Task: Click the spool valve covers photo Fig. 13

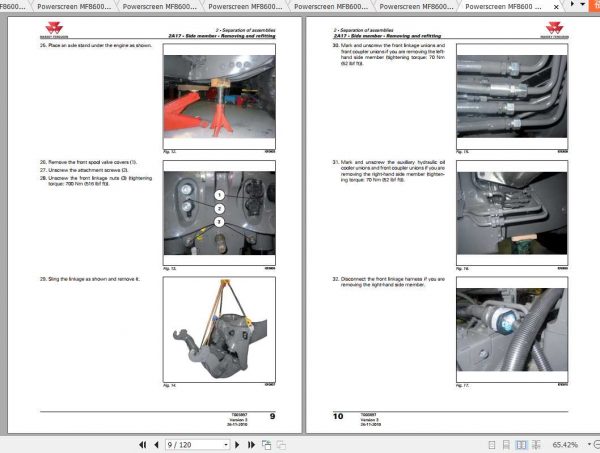Action: click(x=219, y=213)
